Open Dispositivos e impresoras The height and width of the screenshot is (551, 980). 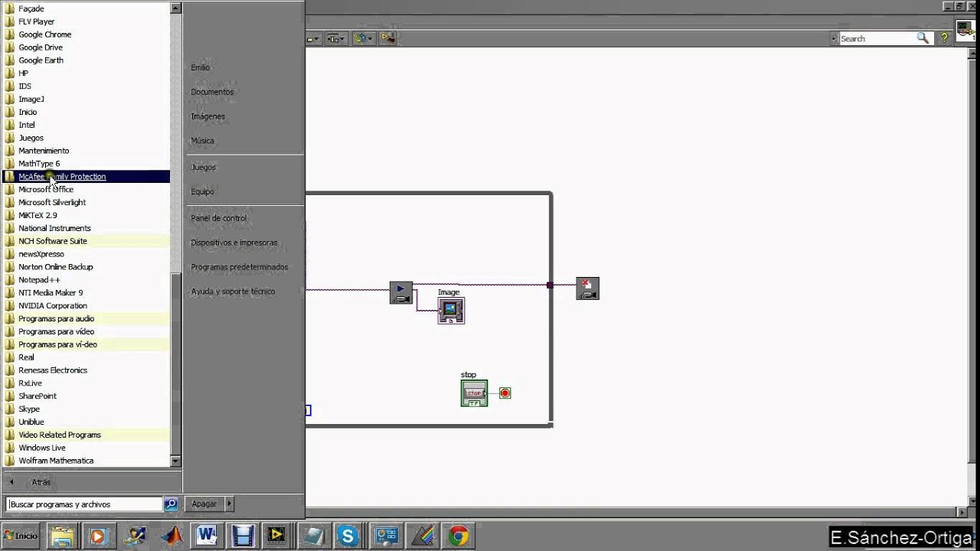(234, 243)
